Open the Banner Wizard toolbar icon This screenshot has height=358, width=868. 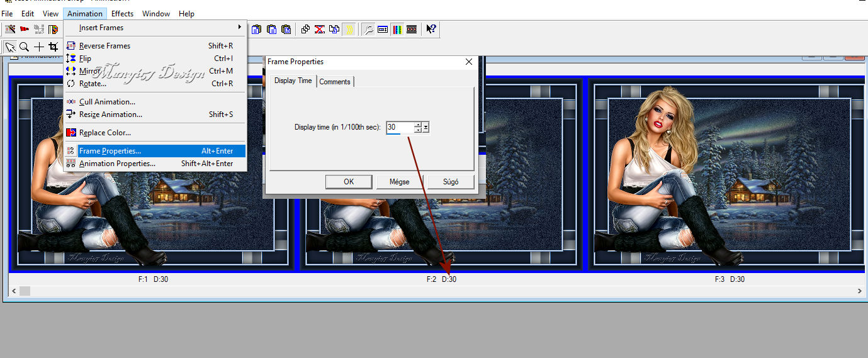pos(25,29)
